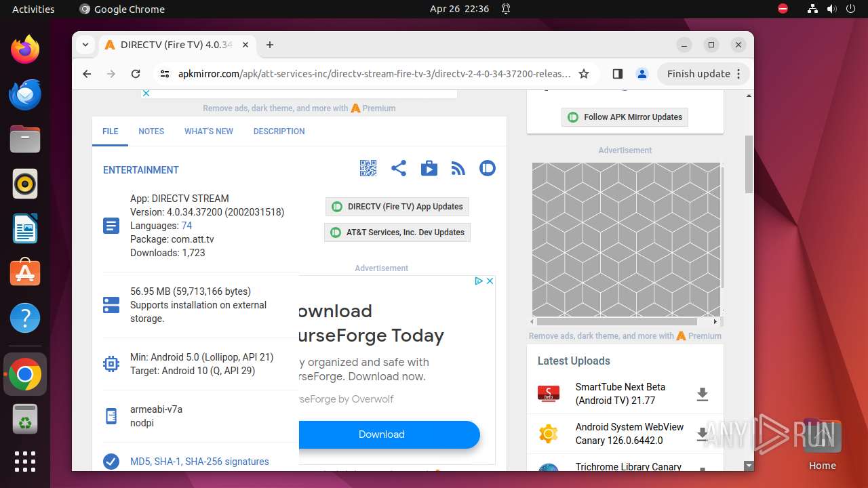This screenshot has width=868, height=488.
Task: Click the address bar URL field
Action: (x=374, y=74)
